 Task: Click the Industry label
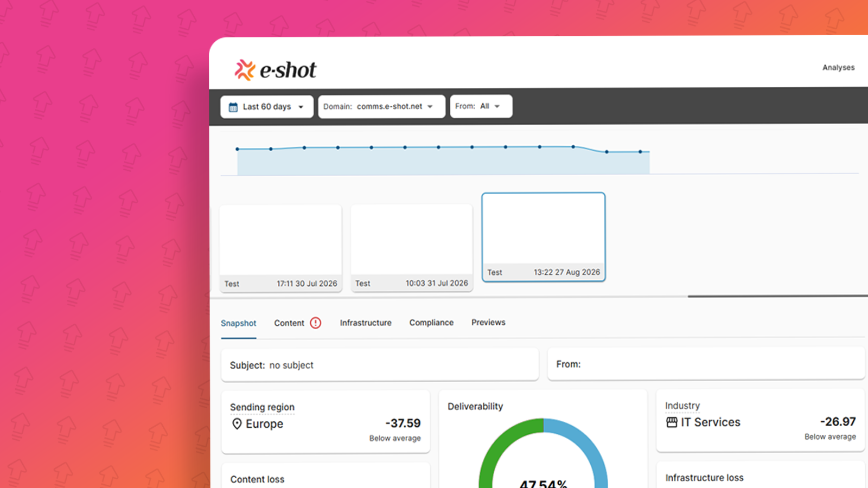click(x=682, y=406)
